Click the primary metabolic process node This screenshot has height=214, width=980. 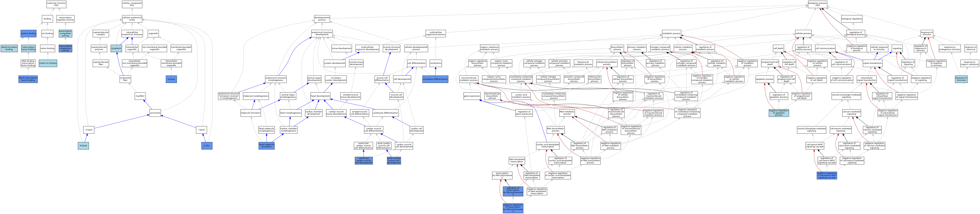point(637,48)
